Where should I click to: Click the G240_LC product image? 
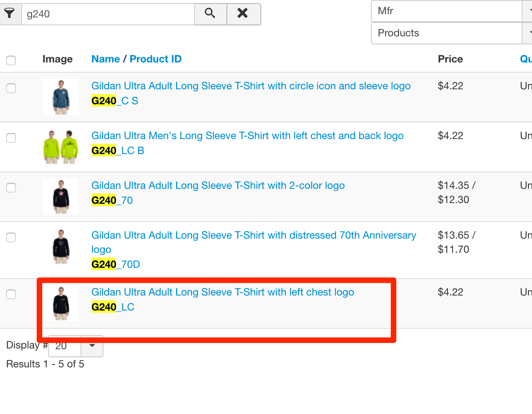pyautogui.click(x=61, y=303)
